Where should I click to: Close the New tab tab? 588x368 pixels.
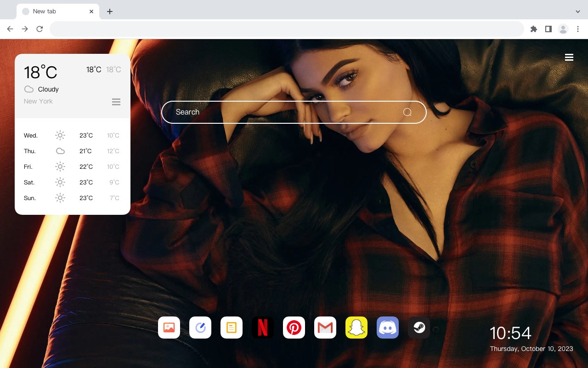(x=91, y=11)
